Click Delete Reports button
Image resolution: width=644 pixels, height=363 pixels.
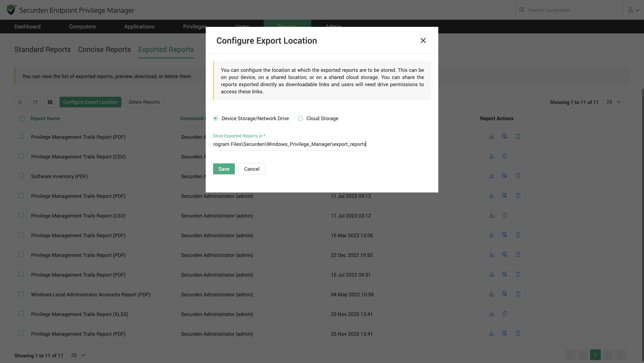144,102
